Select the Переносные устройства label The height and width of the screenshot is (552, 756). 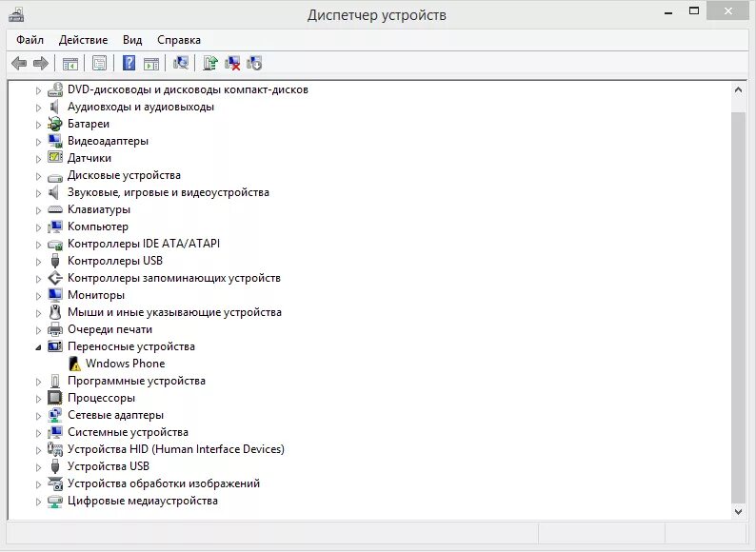131,346
